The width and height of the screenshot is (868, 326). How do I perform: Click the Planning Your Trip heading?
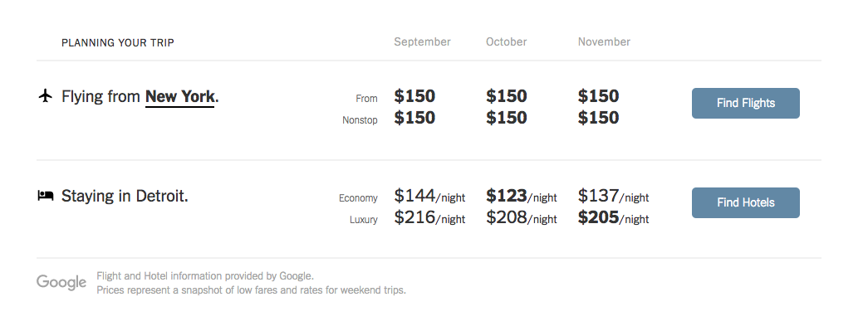click(118, 42)
